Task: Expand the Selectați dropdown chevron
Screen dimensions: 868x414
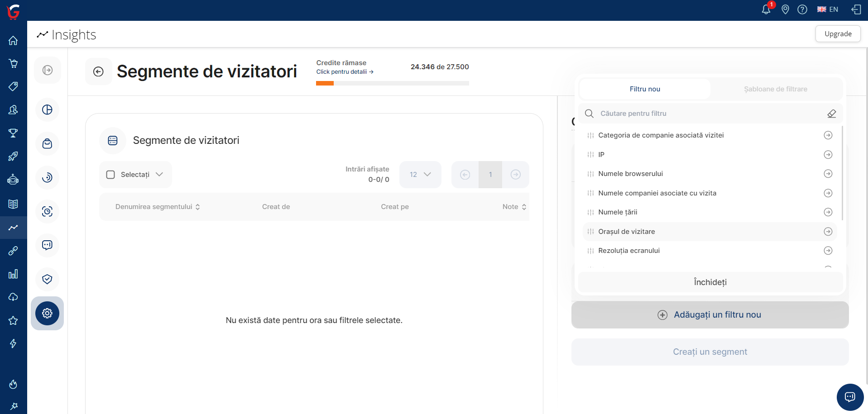Action: (x=159, y=174)
